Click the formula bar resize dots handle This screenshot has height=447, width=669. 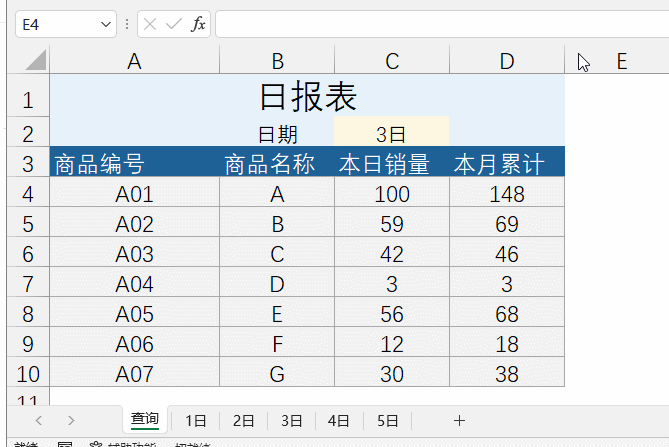tap(127, 24)
